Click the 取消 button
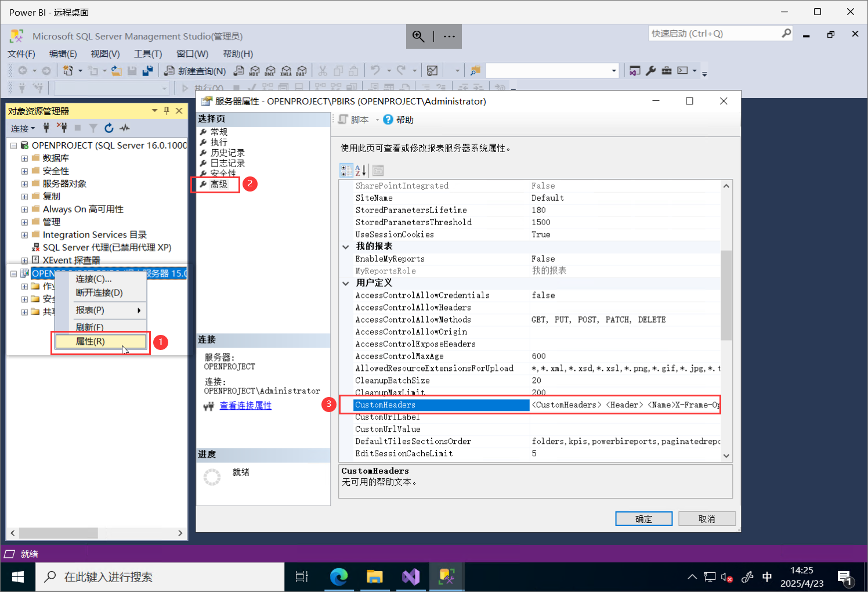 click(707, 518)
